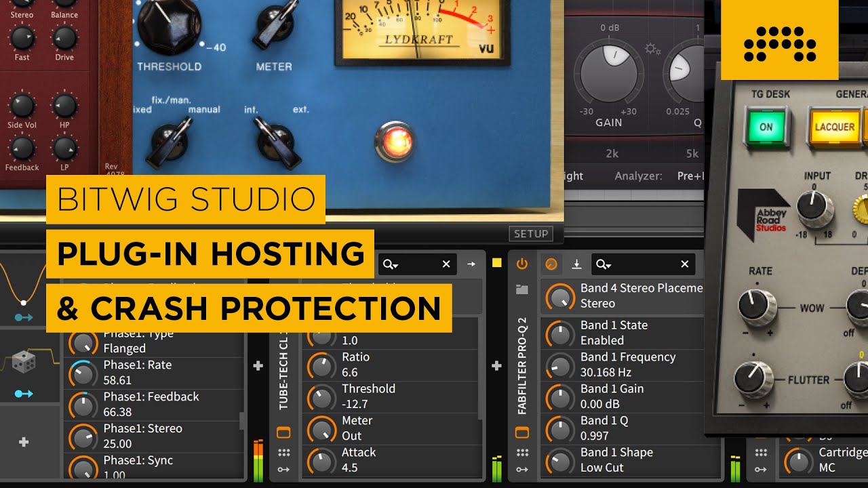Image resolution: width=868 pixels, height=488 pixels.
Task: Click the gear icon beside the GAIN knob
Action: pos(652,49)
